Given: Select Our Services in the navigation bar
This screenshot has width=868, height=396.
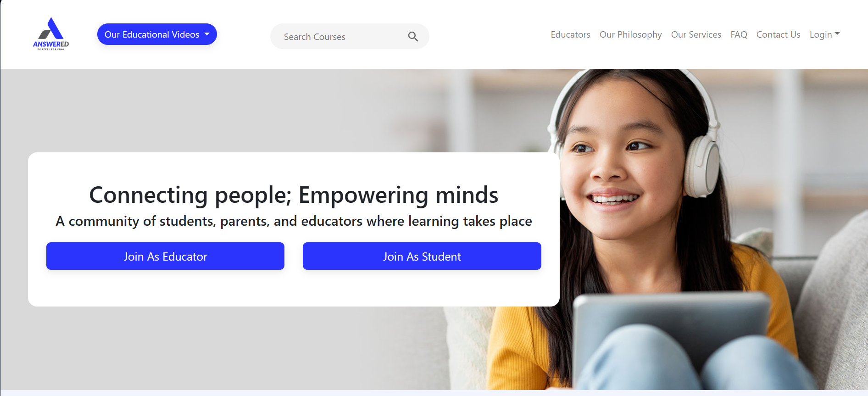Looking at the screenshot, I should 696,34.
